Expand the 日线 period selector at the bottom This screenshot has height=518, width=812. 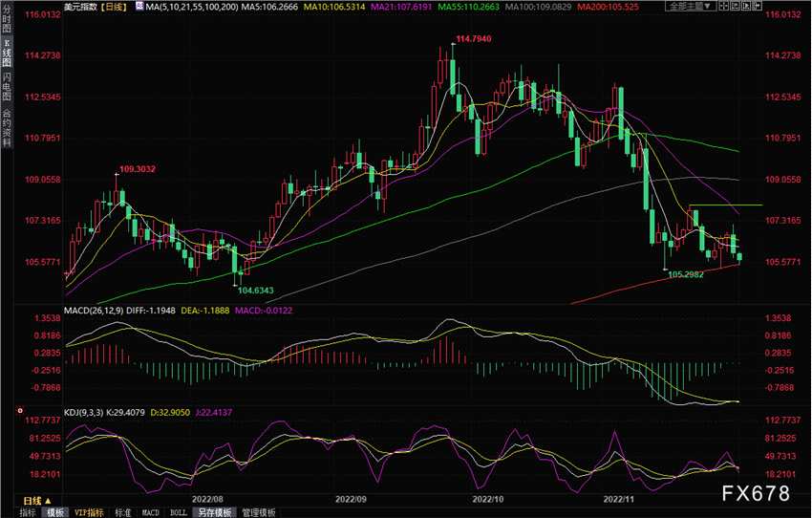pos(37,501)
